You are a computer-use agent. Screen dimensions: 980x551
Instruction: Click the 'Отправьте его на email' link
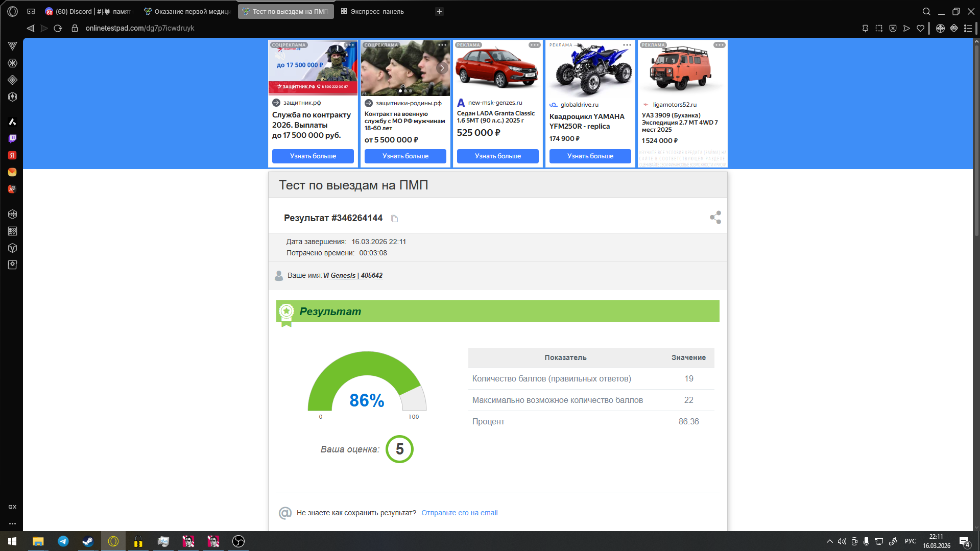[x=459, y=513]
